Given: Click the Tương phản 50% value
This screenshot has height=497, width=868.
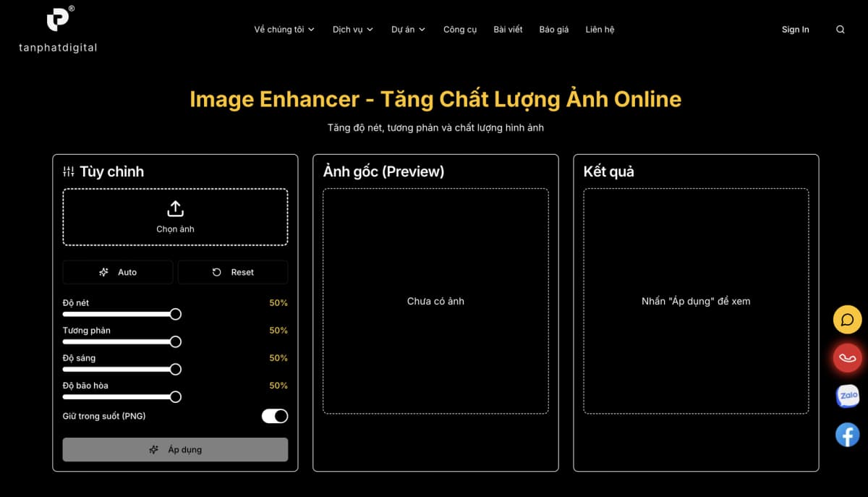Looking at the screenshot, I should pyautogui.click(x=278, y=331).
